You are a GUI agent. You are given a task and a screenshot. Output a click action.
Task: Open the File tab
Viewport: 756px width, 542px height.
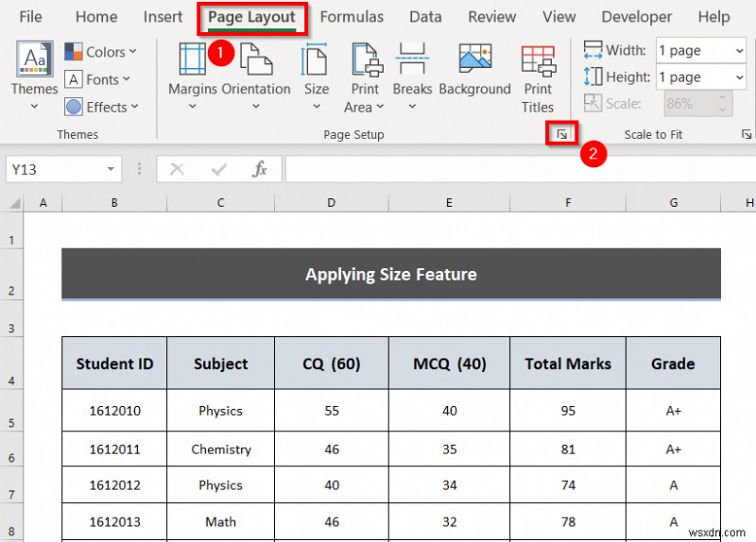30,17
